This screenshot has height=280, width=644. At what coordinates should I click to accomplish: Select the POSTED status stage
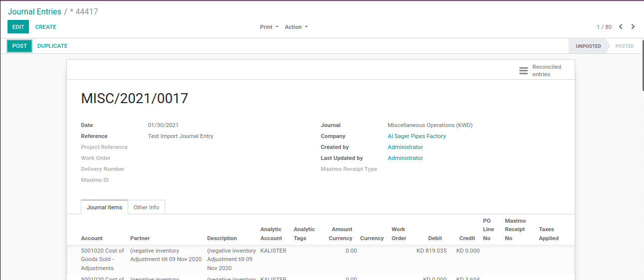tap(625, 46)
